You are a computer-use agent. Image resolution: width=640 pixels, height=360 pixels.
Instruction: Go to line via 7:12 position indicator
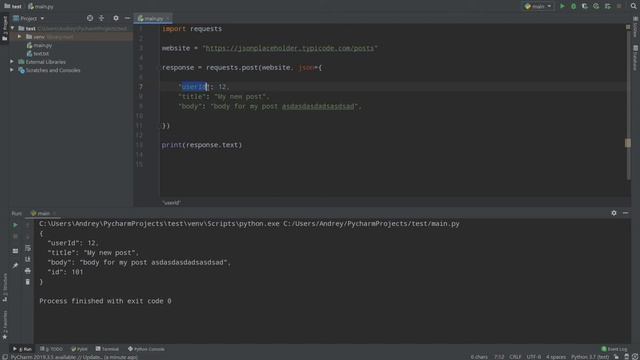point(499,357)
